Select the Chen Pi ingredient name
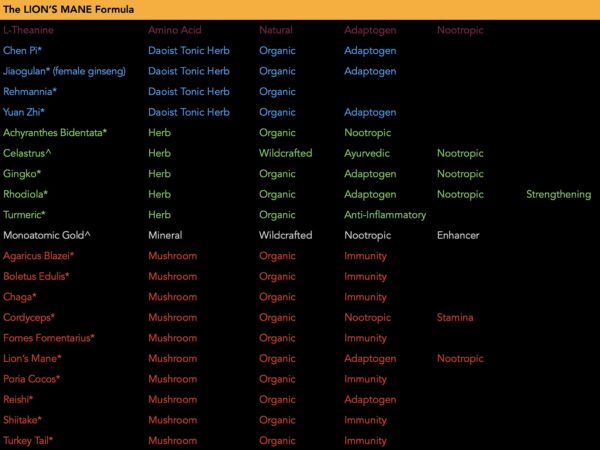Viewport: 600px width, 450px height. [x=24, y=50]
